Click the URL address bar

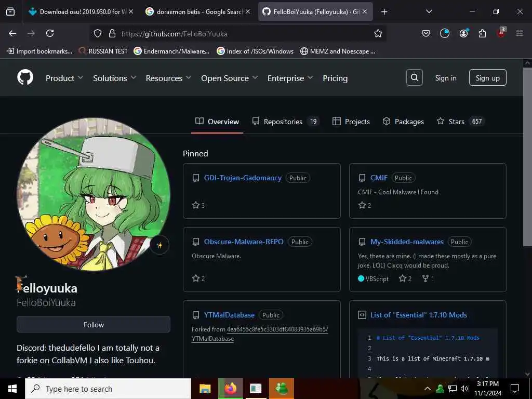coord(237,33)
